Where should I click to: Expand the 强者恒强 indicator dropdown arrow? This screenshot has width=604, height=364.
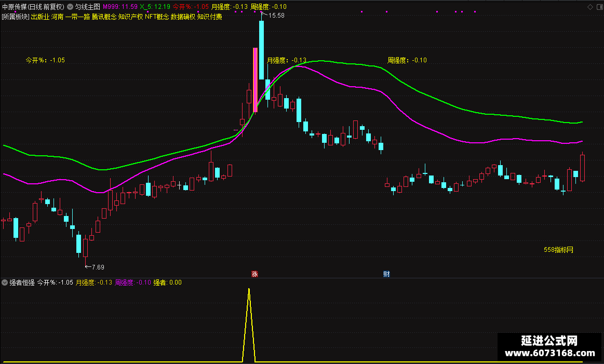click(x=5, y=282)
